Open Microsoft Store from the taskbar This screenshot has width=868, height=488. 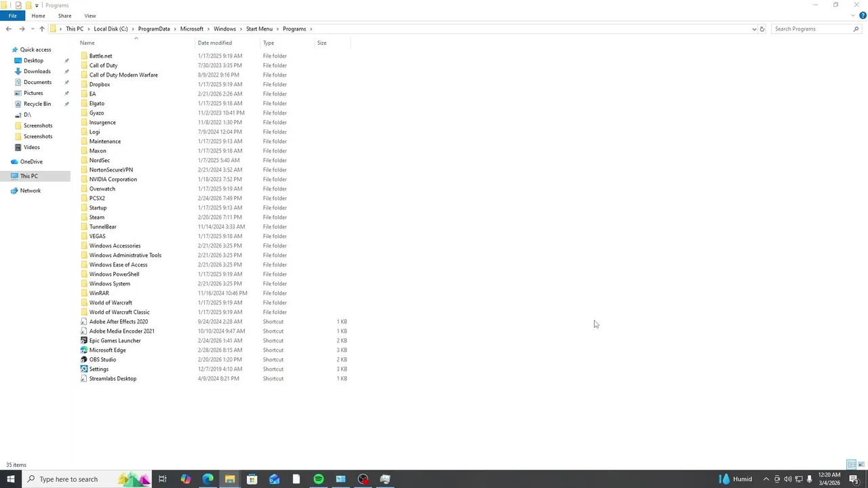pyautogui.click(x=252, y=479)
